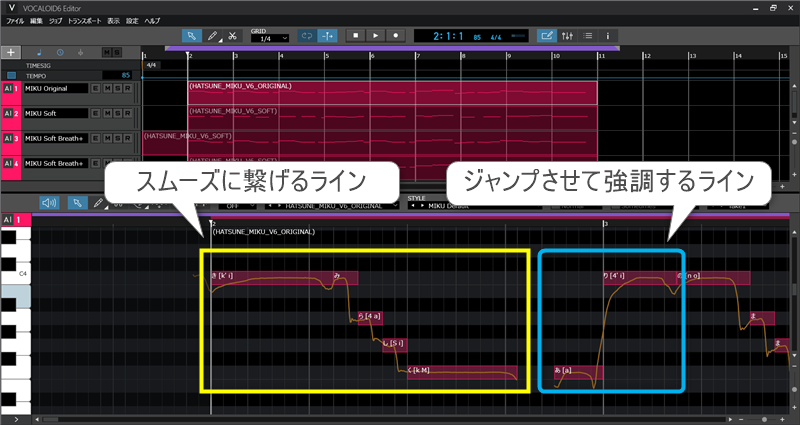Select the note く [k M]

pos(462,370)
